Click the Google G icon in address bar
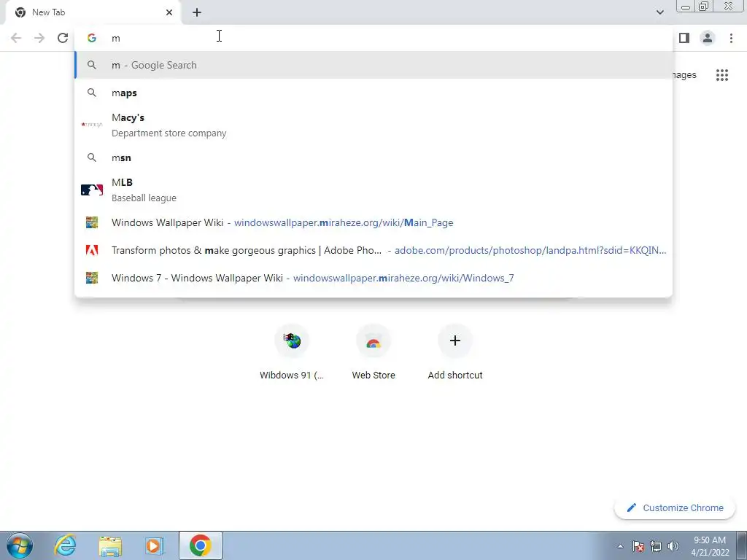The width and height of the screenshot is (747, 560). (x=92, y=38)
